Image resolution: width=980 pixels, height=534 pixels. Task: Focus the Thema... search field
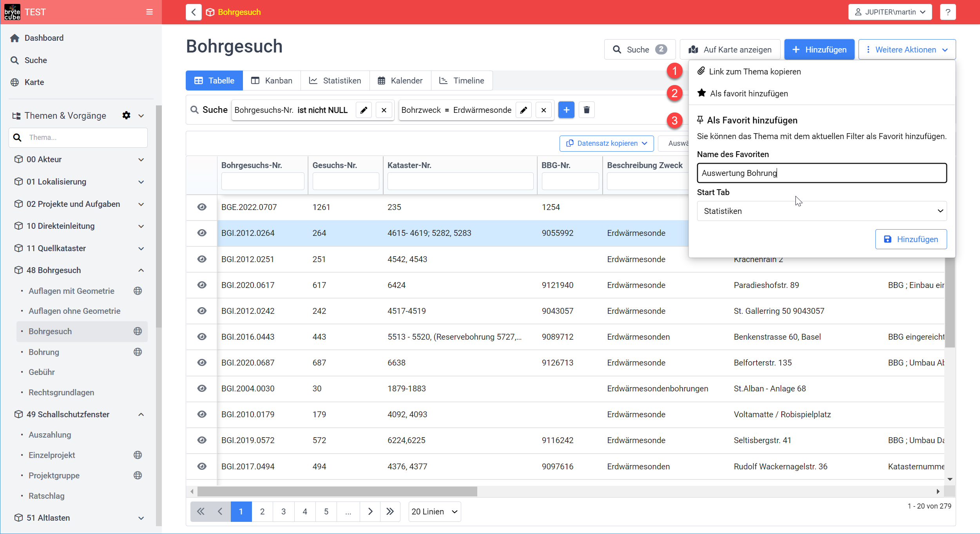click(x=78, y=138)
